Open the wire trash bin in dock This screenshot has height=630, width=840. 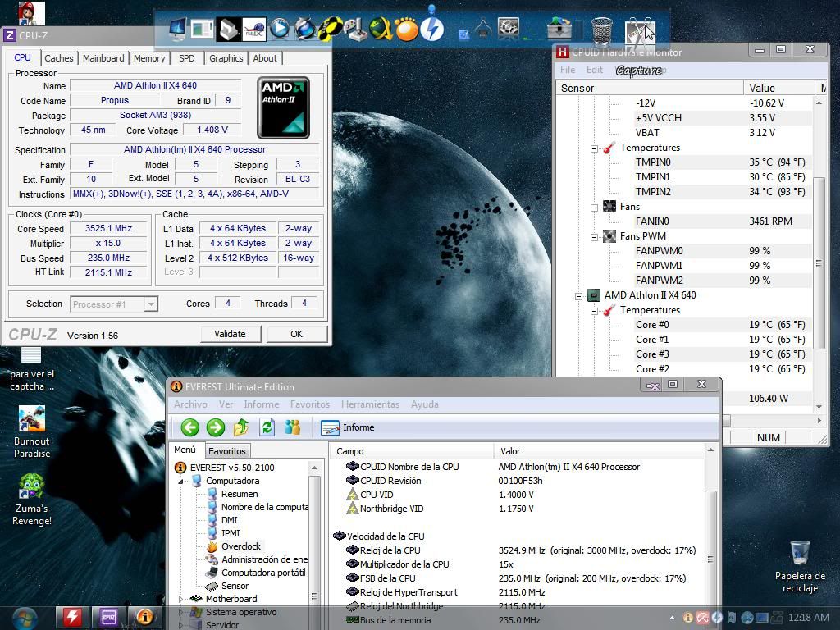click(601, 30)
